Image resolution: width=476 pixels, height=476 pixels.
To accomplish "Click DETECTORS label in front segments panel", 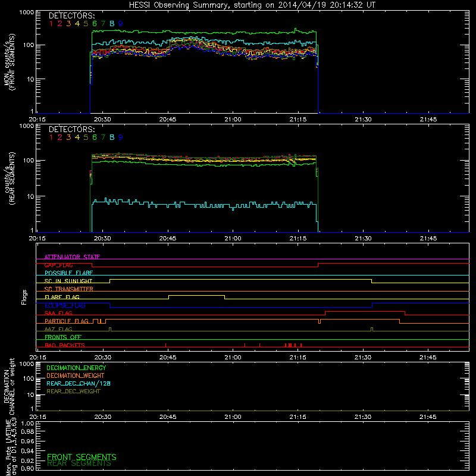I will pyautogui.click(x=71, y=15).
